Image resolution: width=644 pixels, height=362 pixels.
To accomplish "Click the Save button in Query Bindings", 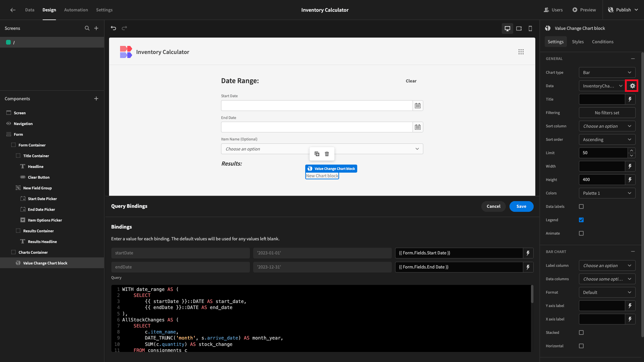I will [x=522, y=206].
